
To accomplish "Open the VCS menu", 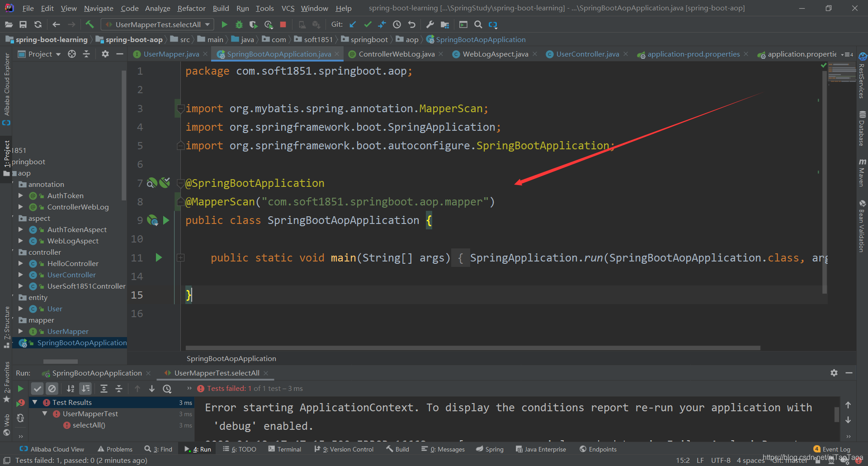I will pos(288,8).
